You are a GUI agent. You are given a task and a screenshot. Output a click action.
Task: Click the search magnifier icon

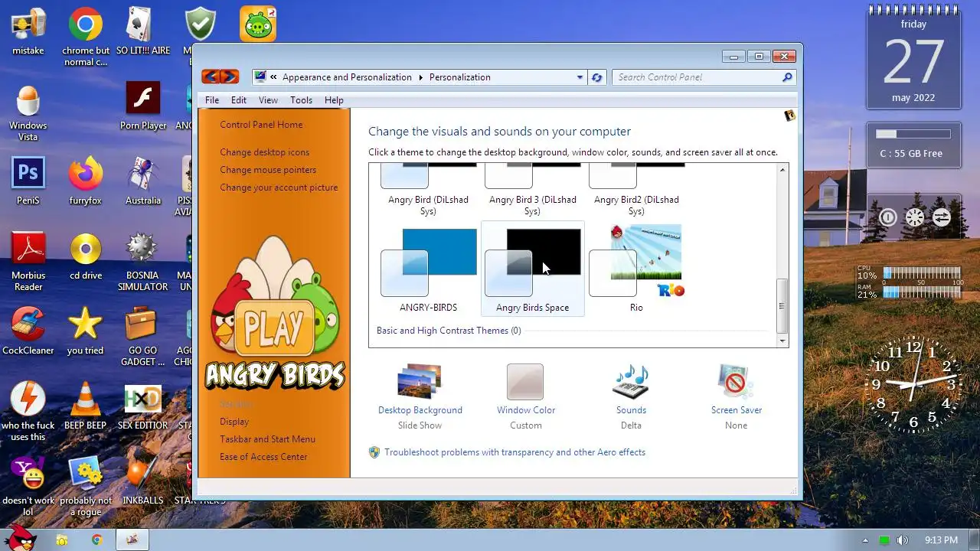pyautogui.click(x=786, y=77)
